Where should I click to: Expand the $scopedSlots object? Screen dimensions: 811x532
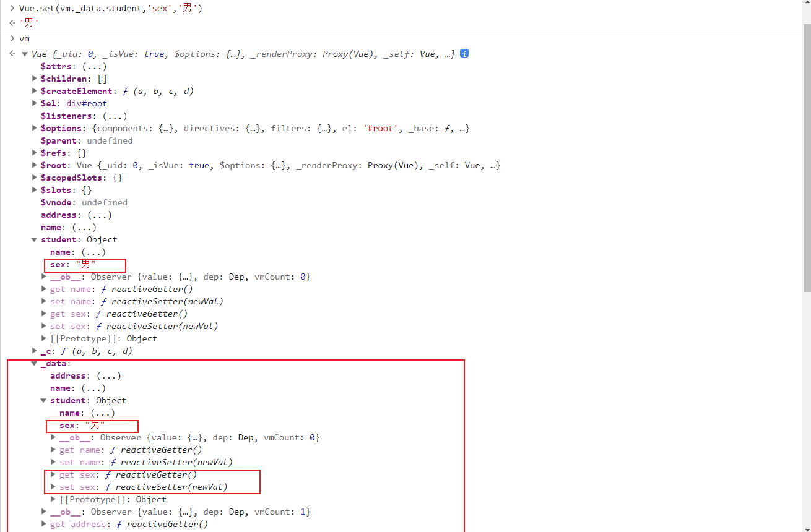pyautogui.click(x=35, y=178)
